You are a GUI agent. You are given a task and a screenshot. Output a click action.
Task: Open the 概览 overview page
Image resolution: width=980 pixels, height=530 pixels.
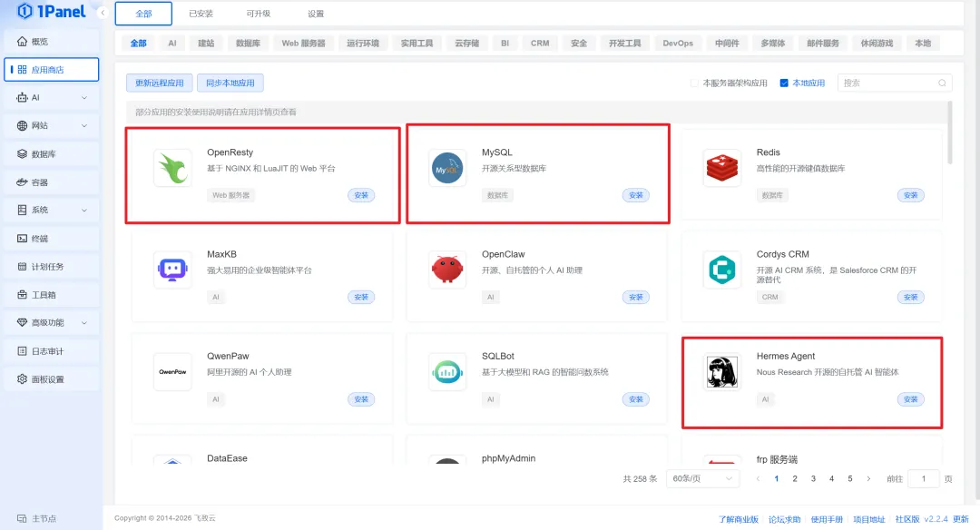pyautogui.click(x=51, y=41)
